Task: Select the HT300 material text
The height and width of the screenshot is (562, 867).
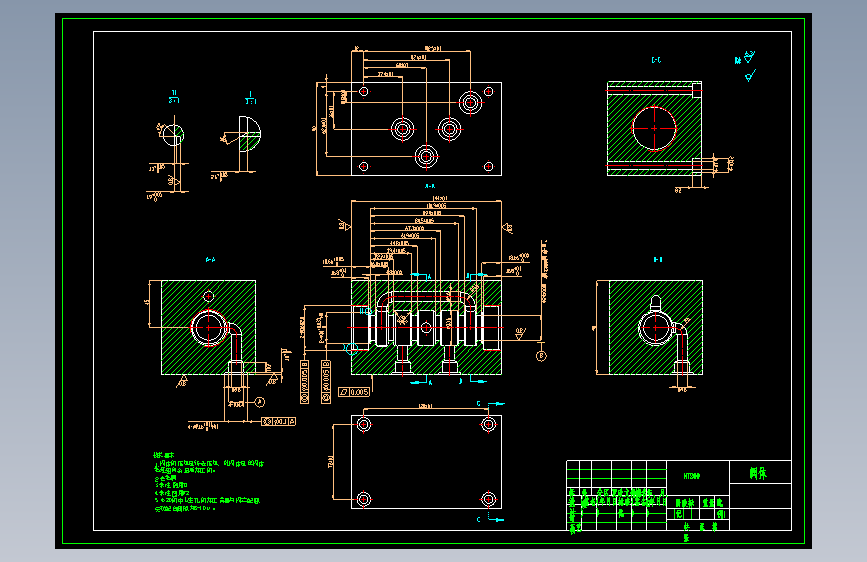Action: click(x=692, y=476)
